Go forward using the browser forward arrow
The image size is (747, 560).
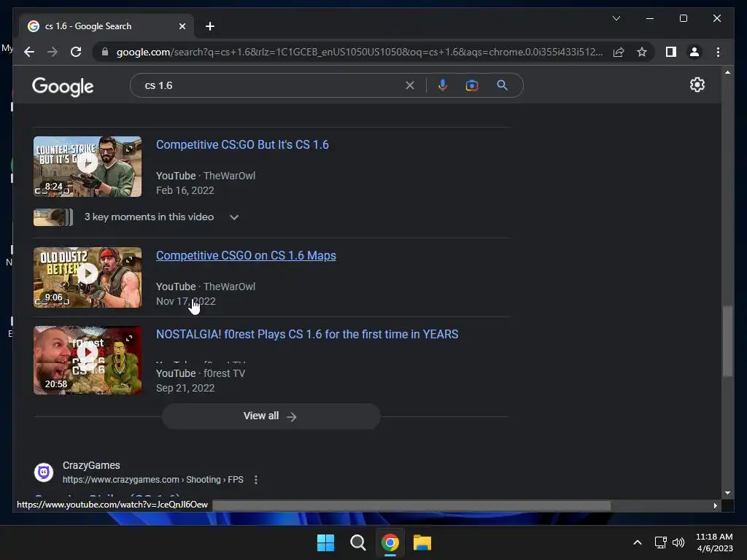[53, 52]
